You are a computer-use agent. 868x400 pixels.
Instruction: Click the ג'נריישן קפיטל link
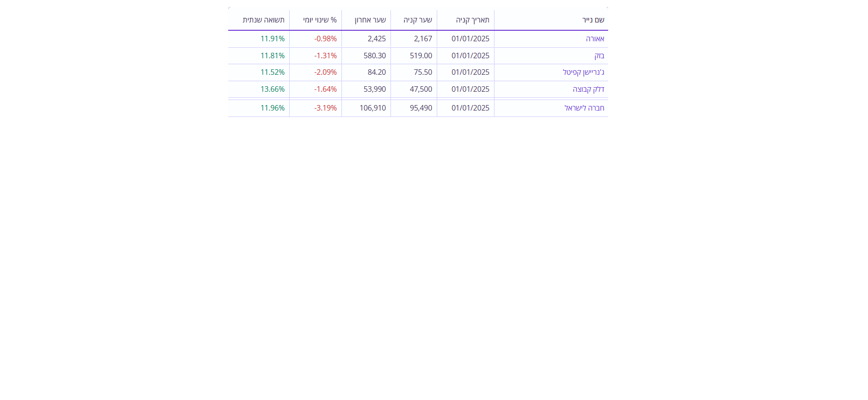click(583, 72)
